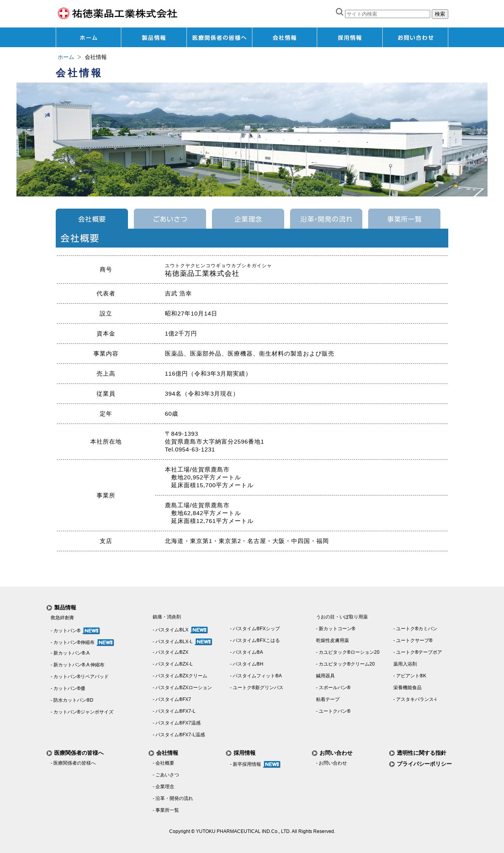Click the Tel.0954-63-1231 text
The width and height of the screenshot is (504, 853).
[190, 449]
